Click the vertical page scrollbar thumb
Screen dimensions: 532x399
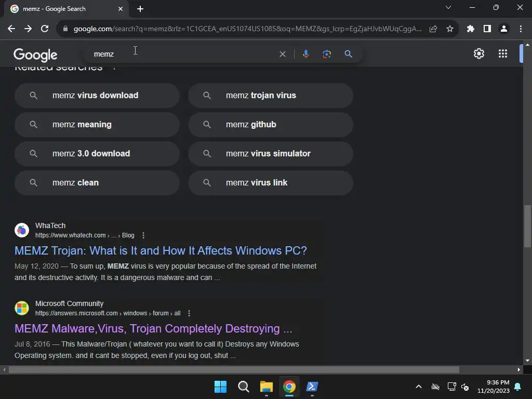tap(527, 226)
